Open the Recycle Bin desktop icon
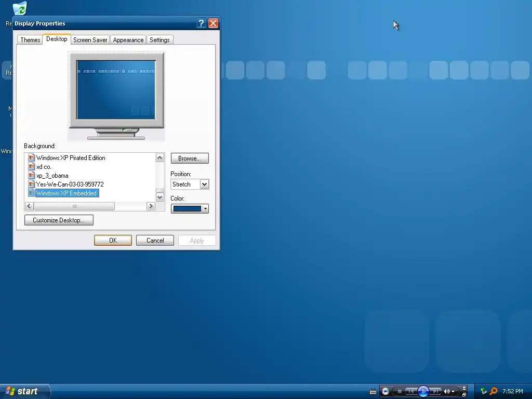 pyautogui.click(x=20, y=8)
